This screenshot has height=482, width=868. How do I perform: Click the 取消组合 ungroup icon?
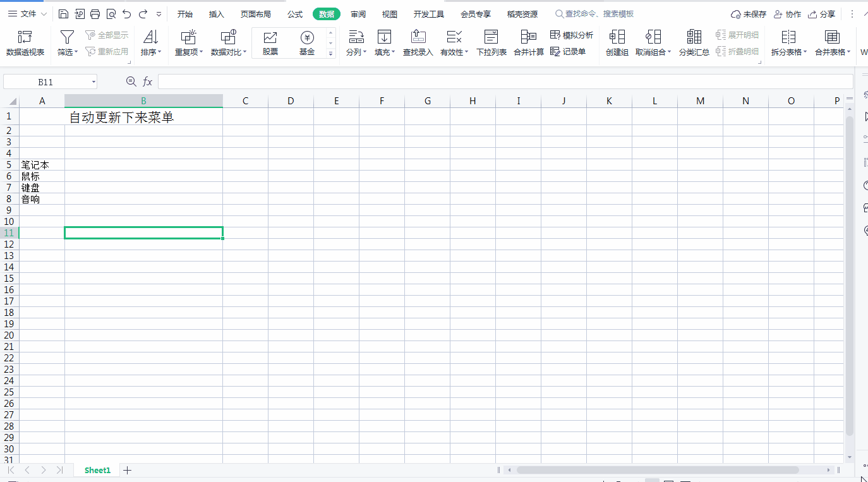[x=653, y=37]
